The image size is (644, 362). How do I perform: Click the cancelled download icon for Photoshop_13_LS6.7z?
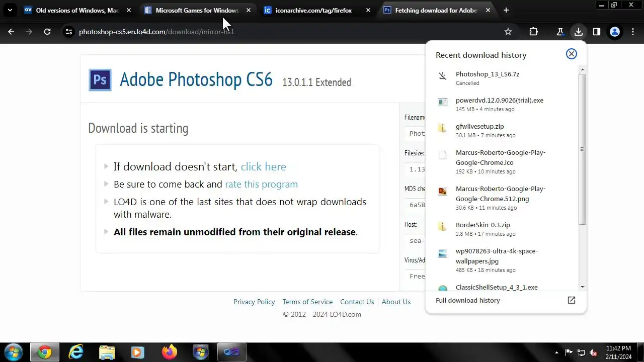[442, 76]
